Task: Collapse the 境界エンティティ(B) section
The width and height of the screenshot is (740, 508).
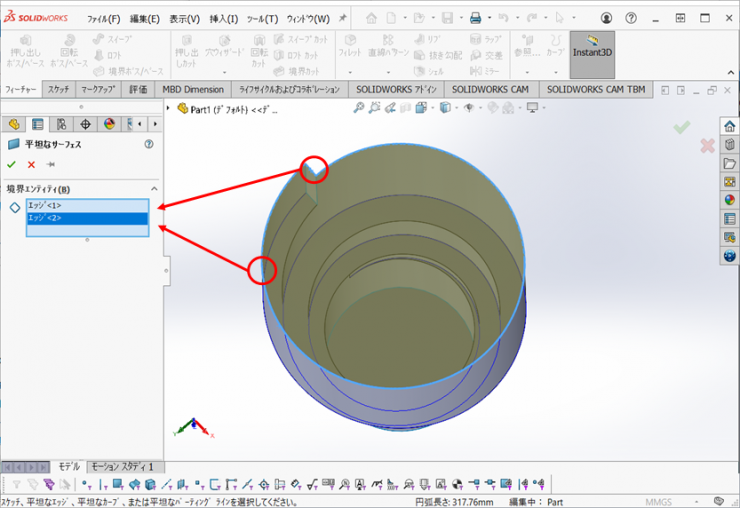Action: (154, 189)
